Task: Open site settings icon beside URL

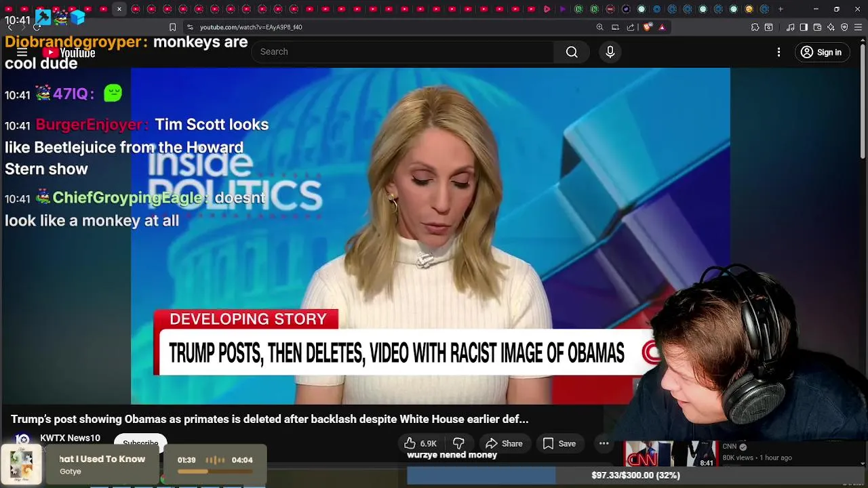Action: pos(190,27)
